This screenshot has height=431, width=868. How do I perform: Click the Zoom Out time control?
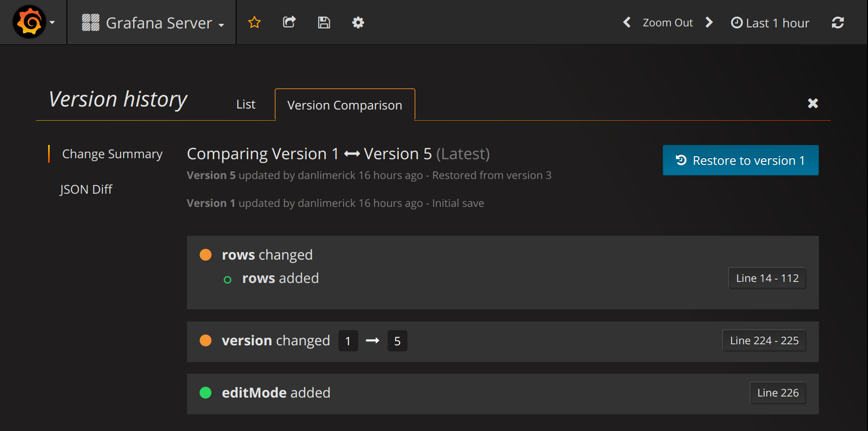[x=667, y=23]
